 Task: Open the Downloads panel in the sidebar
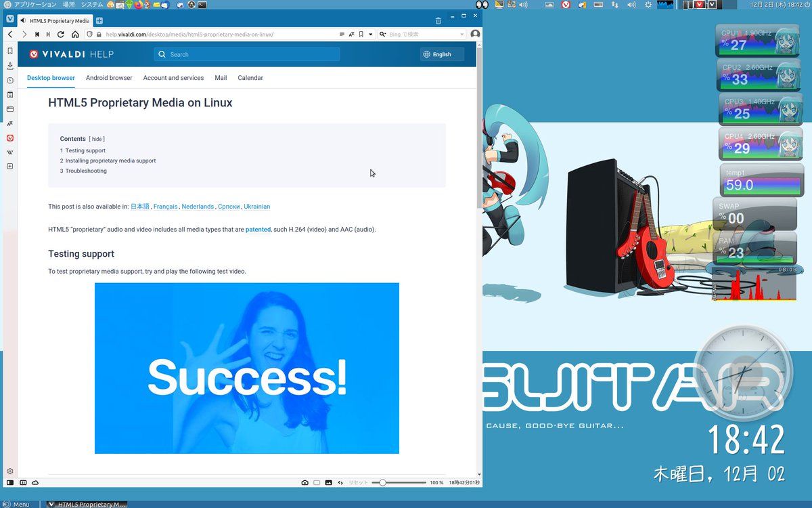tap(10, 66)
